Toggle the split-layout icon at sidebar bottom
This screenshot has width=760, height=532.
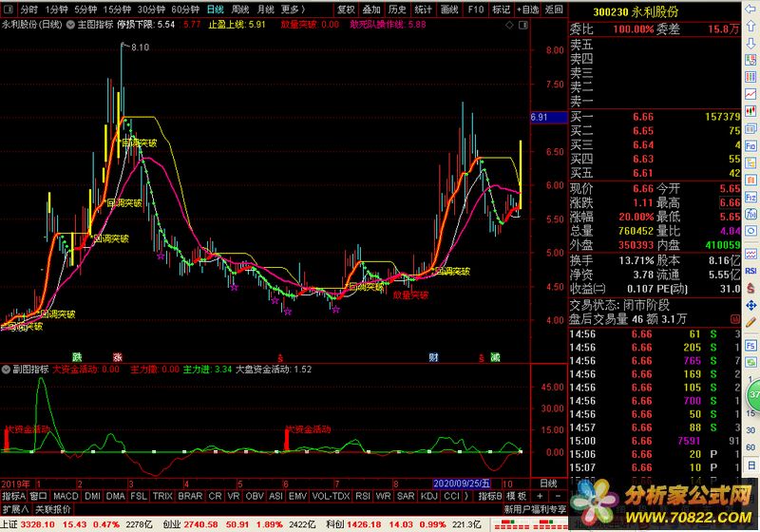(x=750, y=465)
